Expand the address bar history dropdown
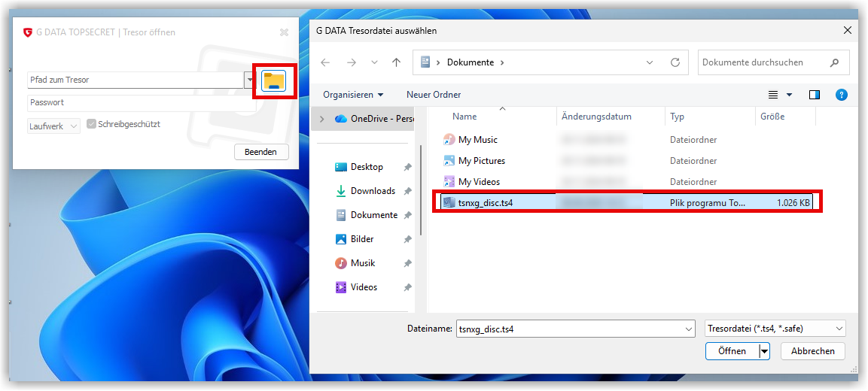Image resolution: width=868 pixels, height=391 pixels. [650, 62]
